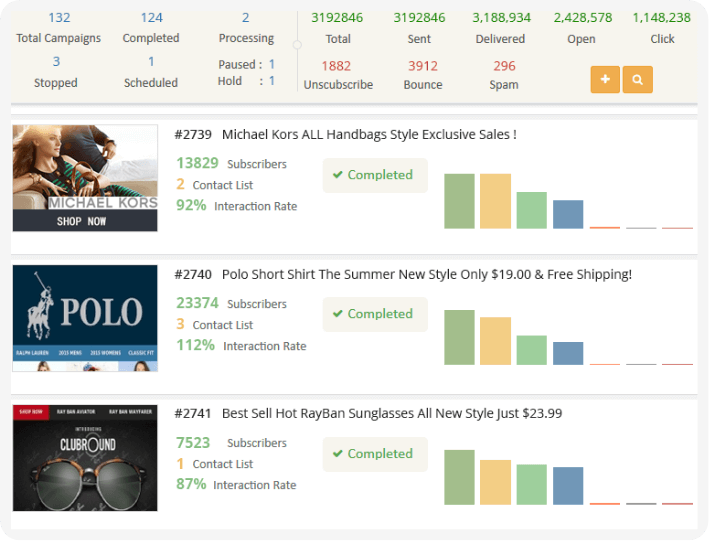Click the dark green bar in campaign #2739 chart
This screenshot has height=541, width=709.
tap(459, 201)
